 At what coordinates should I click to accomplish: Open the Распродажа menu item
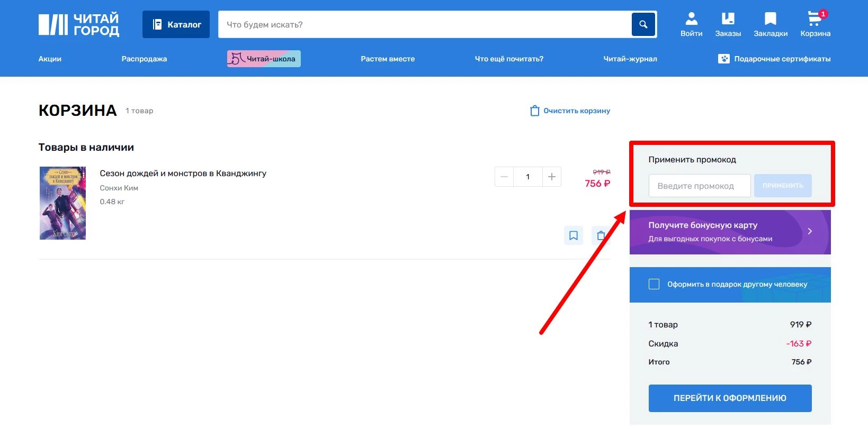click(144, 59)
